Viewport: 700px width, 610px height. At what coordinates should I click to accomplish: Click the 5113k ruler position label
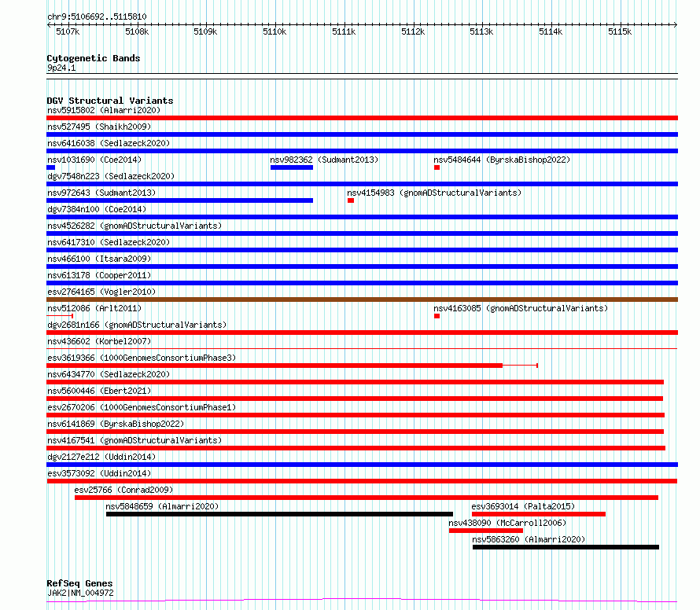(x=481, y=31)
